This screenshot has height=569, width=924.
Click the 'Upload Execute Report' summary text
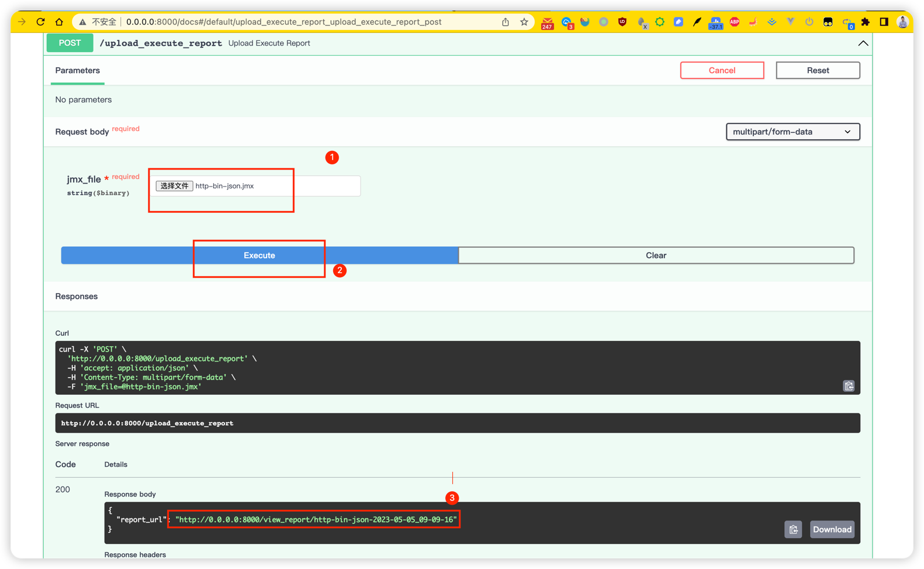tap(269, 43)
